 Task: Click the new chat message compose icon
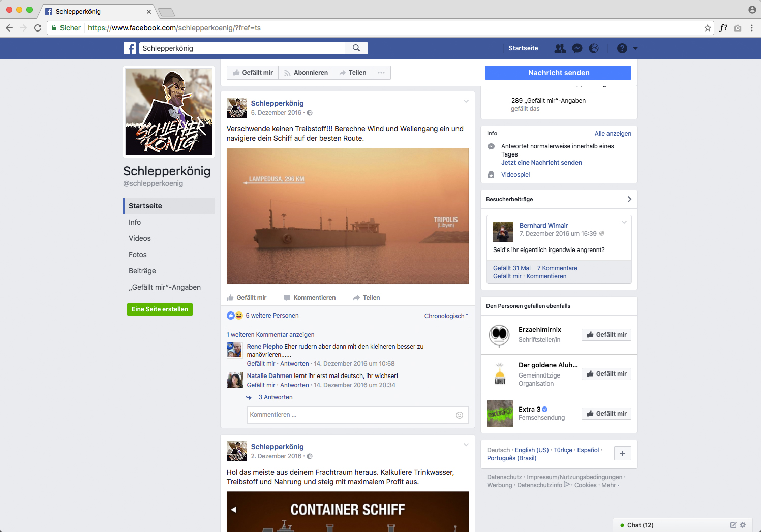point(733,525)
